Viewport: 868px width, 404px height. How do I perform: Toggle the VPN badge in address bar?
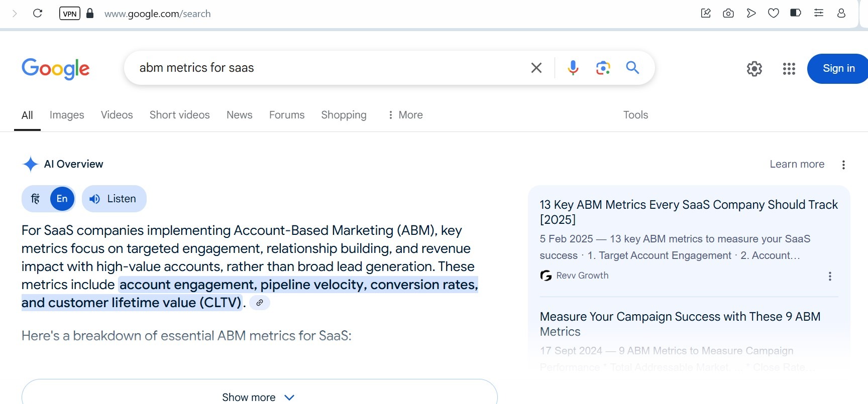coord(70,14)
